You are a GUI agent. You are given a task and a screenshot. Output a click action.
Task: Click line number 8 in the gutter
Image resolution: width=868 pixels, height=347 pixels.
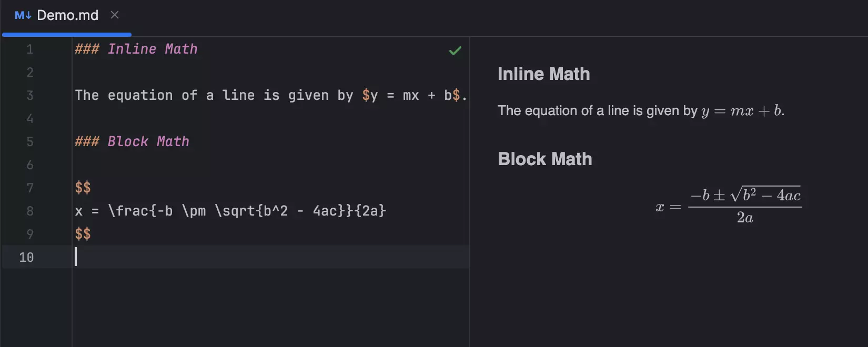click(x=30, y=211)
